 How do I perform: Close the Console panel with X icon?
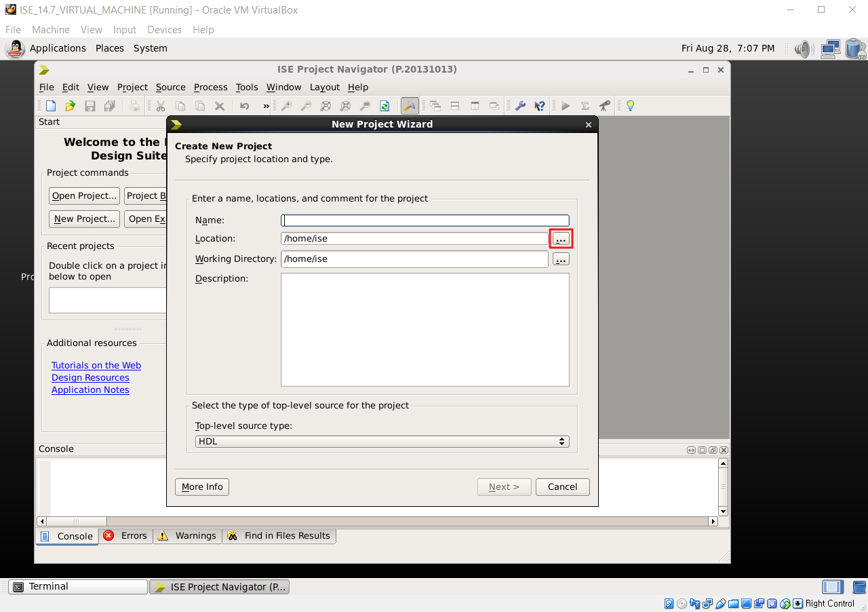click(x=724, y=450)
